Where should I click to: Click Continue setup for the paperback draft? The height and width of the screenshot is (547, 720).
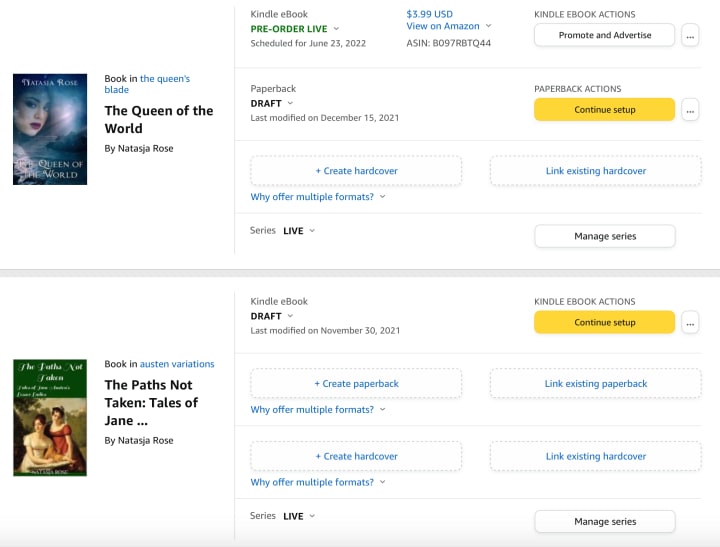click(x=604, y=110)
